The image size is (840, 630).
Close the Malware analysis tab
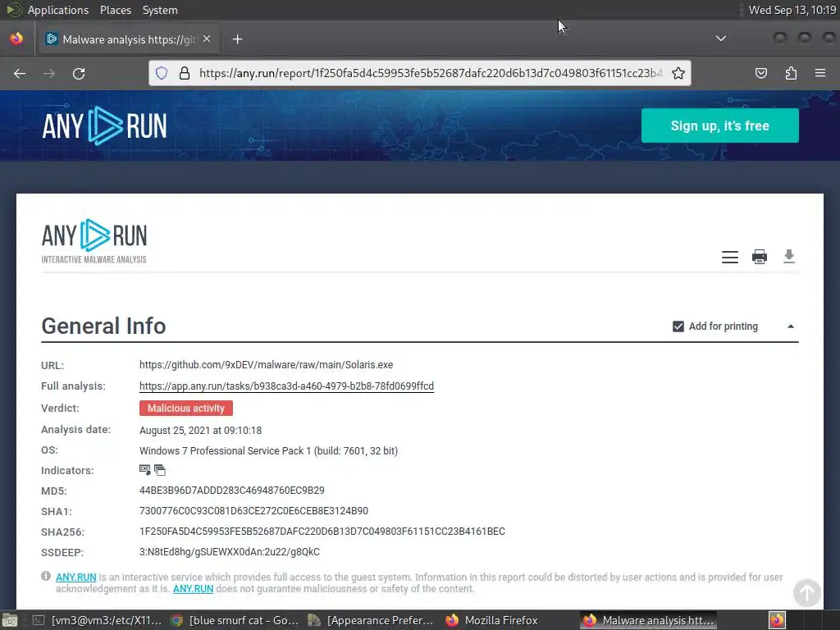tap(207, 39)
